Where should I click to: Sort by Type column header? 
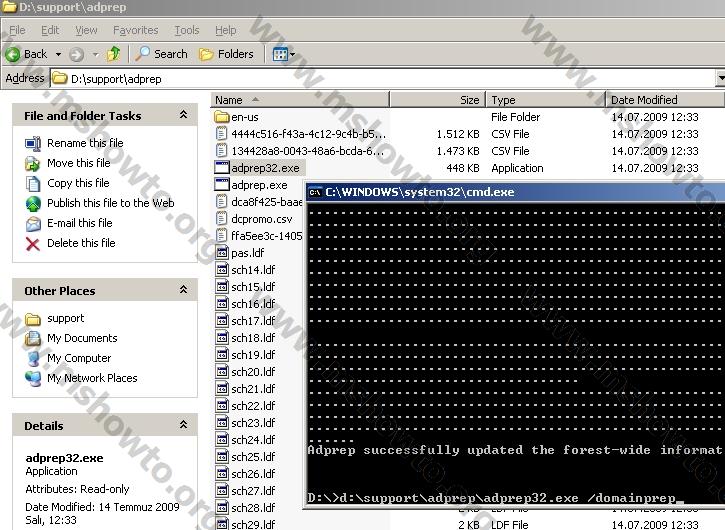tap(546, 100)
